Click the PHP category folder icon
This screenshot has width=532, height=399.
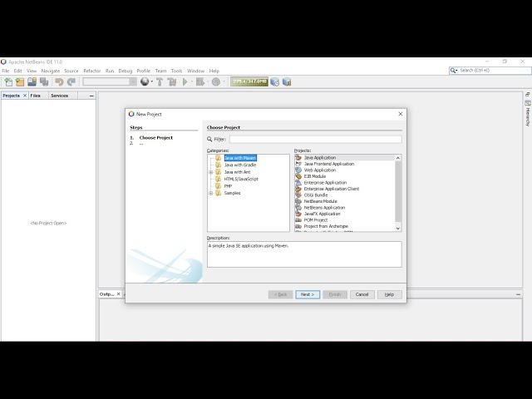tap(218, 186)
